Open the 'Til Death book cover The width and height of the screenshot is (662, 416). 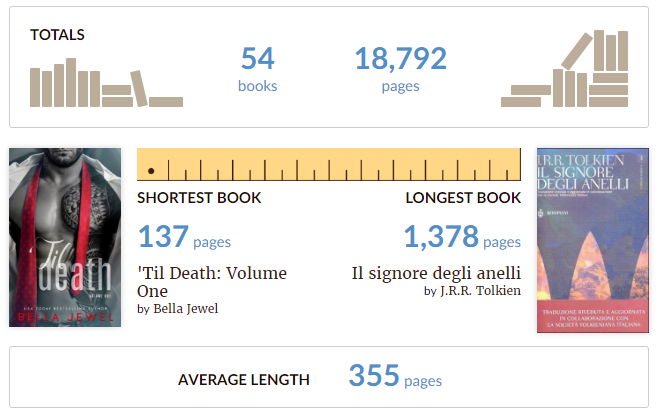65,237
